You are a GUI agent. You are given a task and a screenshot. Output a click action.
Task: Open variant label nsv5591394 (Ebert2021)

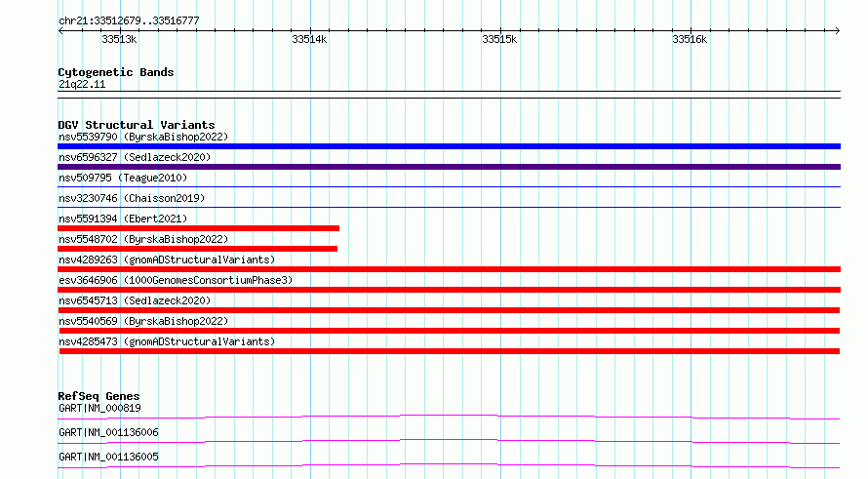coord(123,219)
